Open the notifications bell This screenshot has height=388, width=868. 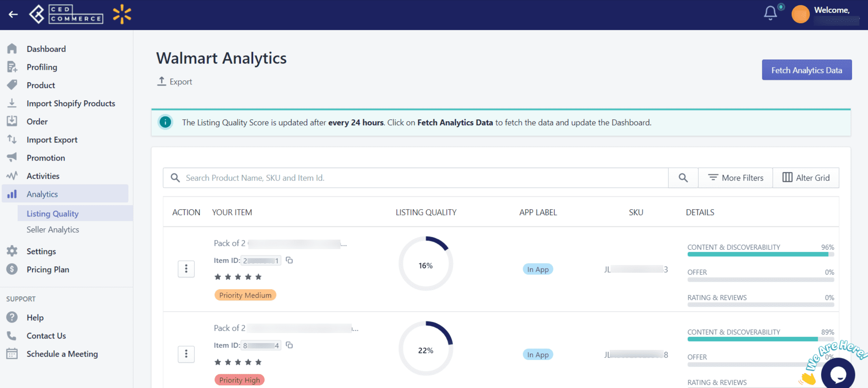coord(770,13)
